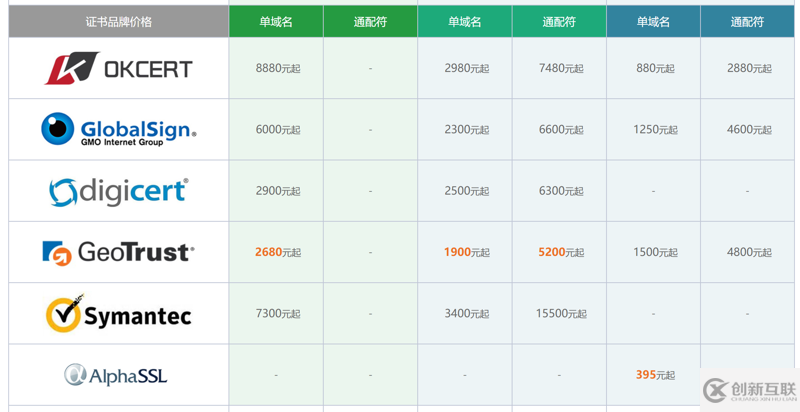Pick the blue 单域名 column header
Image resolution: width=800 pixels, height=412 pixels.
tap(654, 21)
